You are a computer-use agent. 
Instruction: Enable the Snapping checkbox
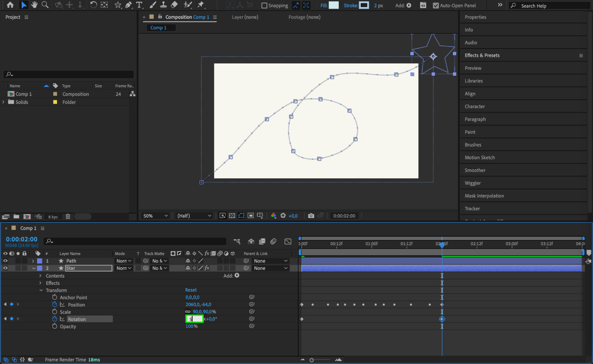(x=264, y=5)
